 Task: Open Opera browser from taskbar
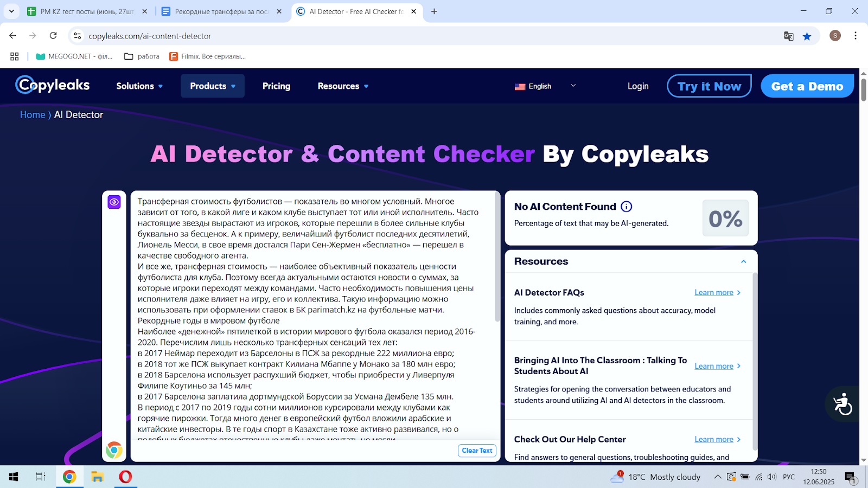pyautogui.click(x=125, y=477)
